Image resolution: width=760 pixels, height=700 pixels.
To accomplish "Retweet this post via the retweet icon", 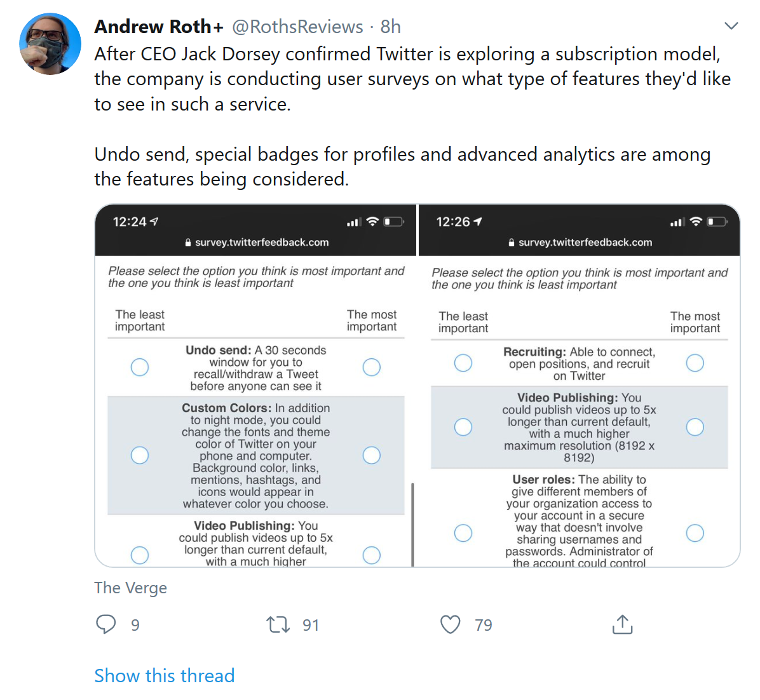I will 278,624.
